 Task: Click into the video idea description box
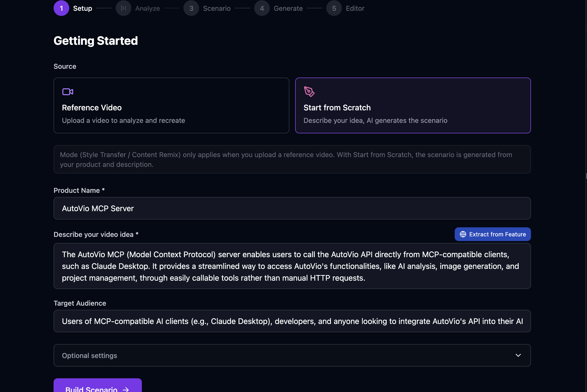click(x=292, y=266)
